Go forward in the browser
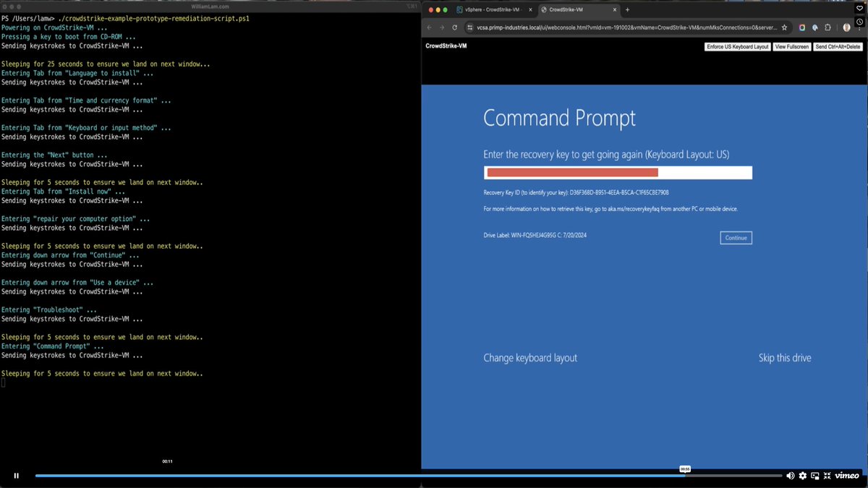 (x=442, y=27)
